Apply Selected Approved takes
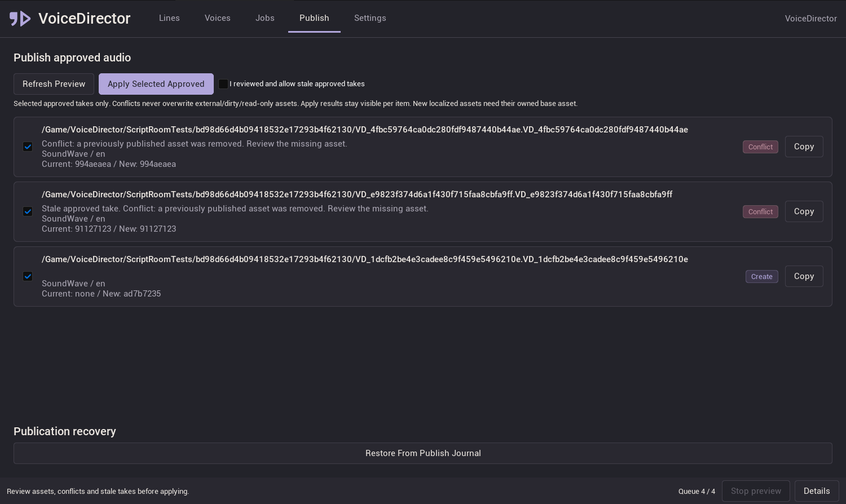The height and width of the screenshot is (504, 846). pyautogui.click(x=156, y=84)
